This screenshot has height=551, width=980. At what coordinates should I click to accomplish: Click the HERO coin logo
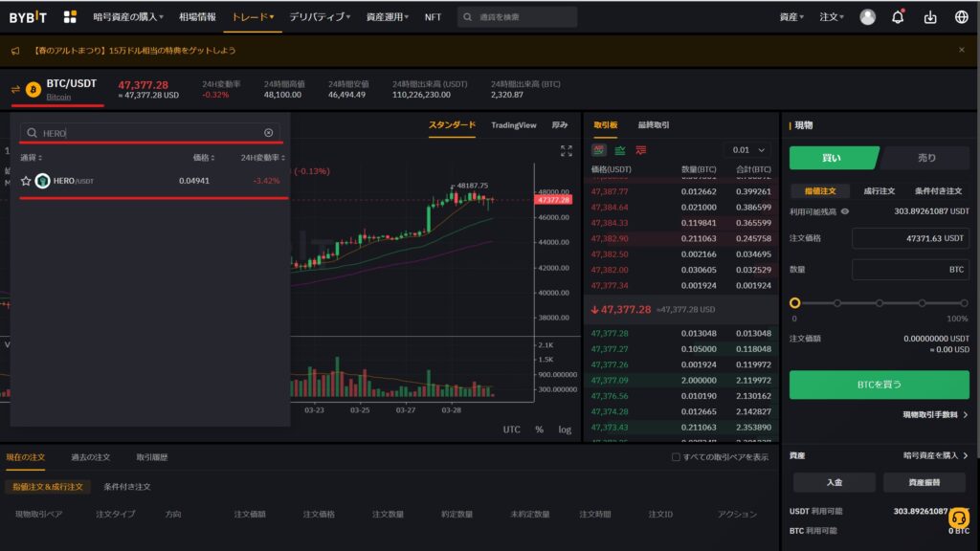42,181
